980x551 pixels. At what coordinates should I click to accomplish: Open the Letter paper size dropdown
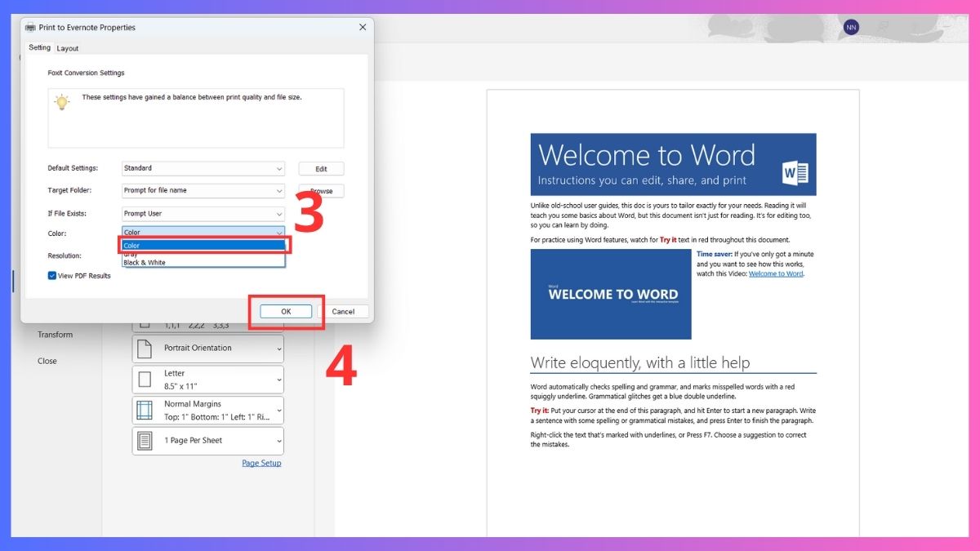(x=208, y=380)
